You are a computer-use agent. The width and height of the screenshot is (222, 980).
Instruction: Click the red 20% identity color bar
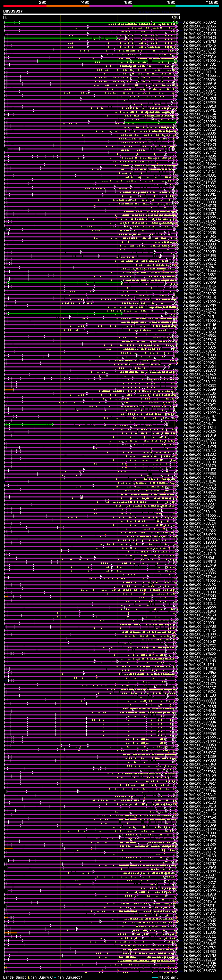pyautogui.click(x=25, y=6)
